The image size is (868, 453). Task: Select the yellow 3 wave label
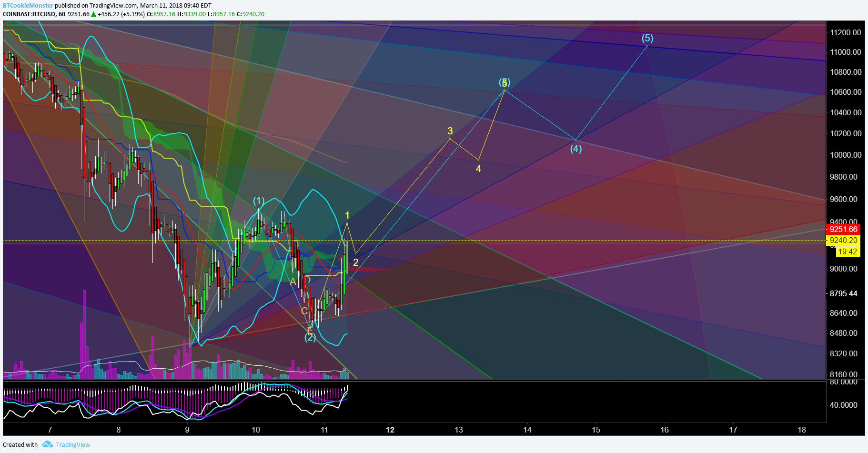tap(450, 131)
